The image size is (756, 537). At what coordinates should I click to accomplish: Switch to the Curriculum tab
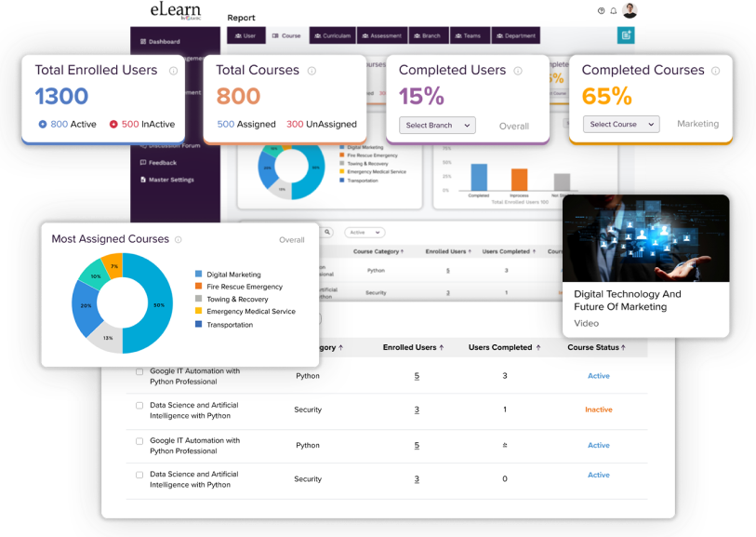pos(332,35)
